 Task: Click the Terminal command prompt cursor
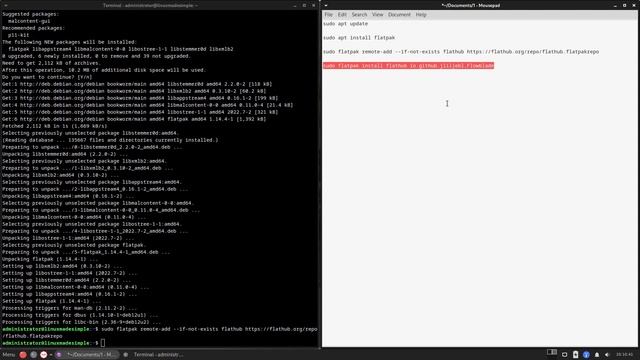(103, 343)
